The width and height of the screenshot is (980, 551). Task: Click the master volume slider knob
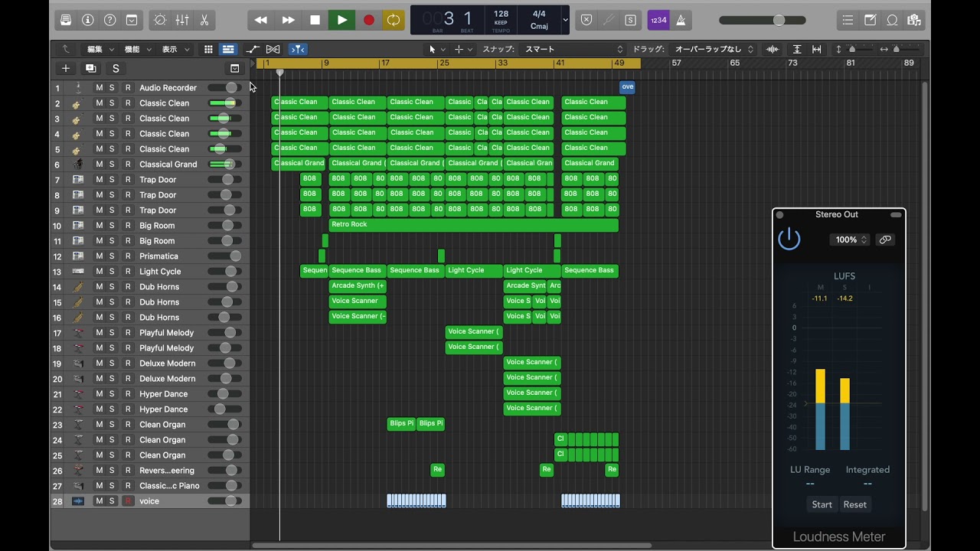coord(779,20)
